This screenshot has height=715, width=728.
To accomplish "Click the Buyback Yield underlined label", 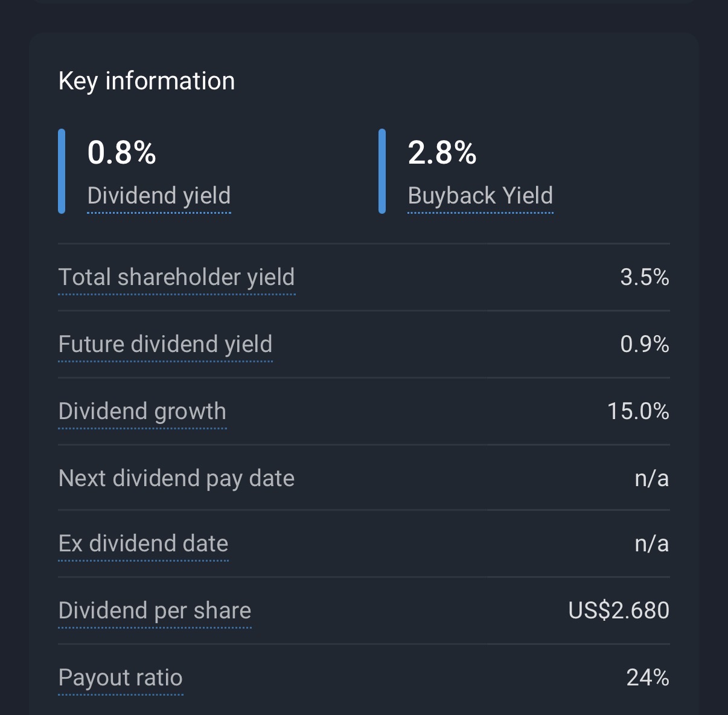I will [480, 196].
